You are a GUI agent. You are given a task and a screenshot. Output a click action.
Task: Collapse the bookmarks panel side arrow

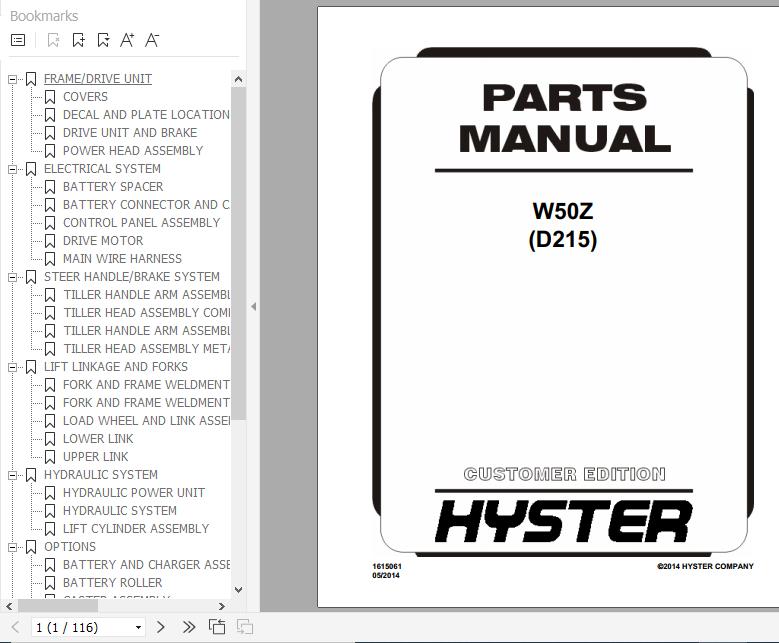pos(253,307)
